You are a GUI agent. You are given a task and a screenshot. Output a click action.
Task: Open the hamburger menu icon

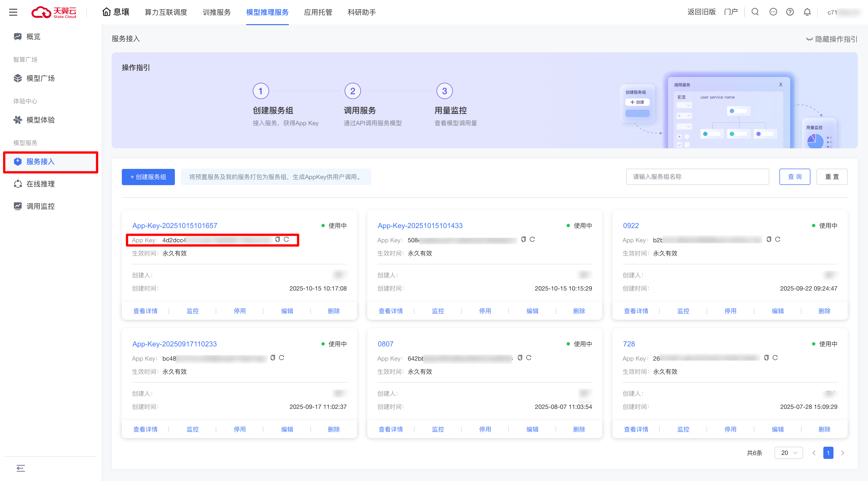pyautogui.click(x=13, y=12)
